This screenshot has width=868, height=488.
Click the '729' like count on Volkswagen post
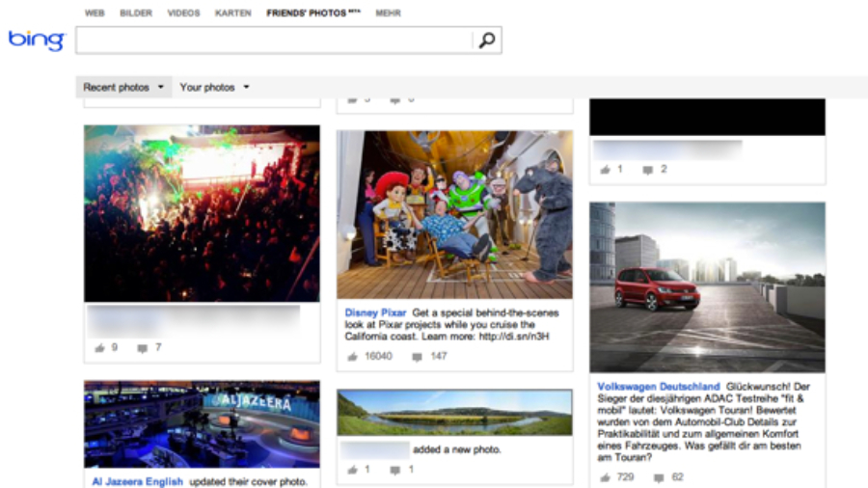[625, 477]
